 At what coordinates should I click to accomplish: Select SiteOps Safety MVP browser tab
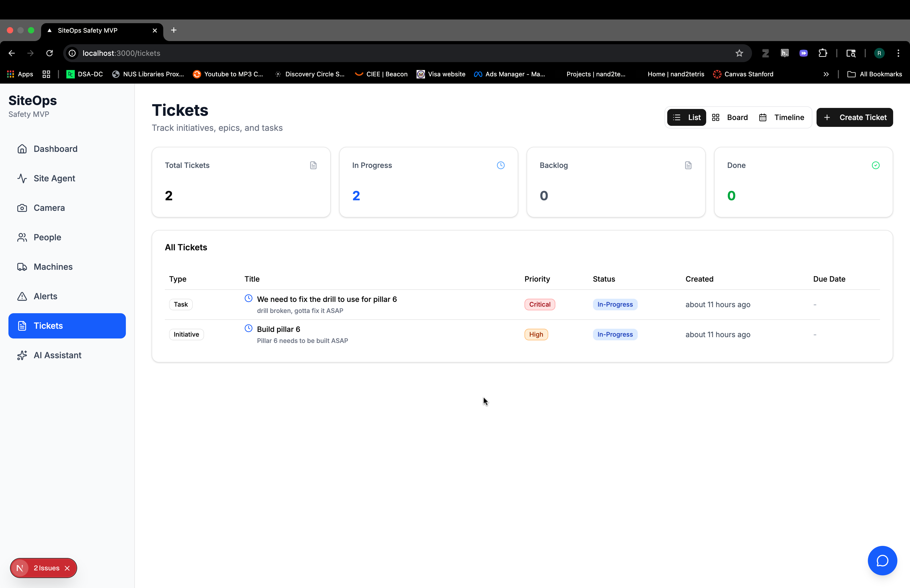(87, 30)
